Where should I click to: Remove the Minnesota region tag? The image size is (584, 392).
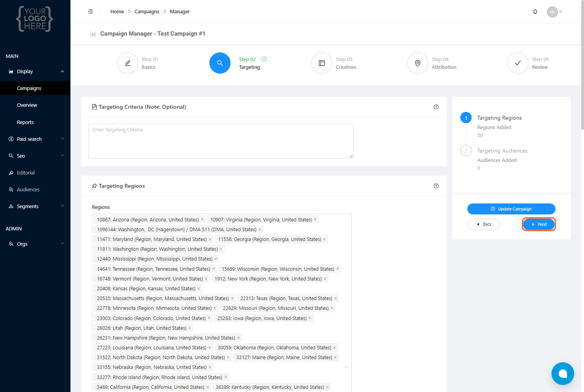tap(214, 308)
